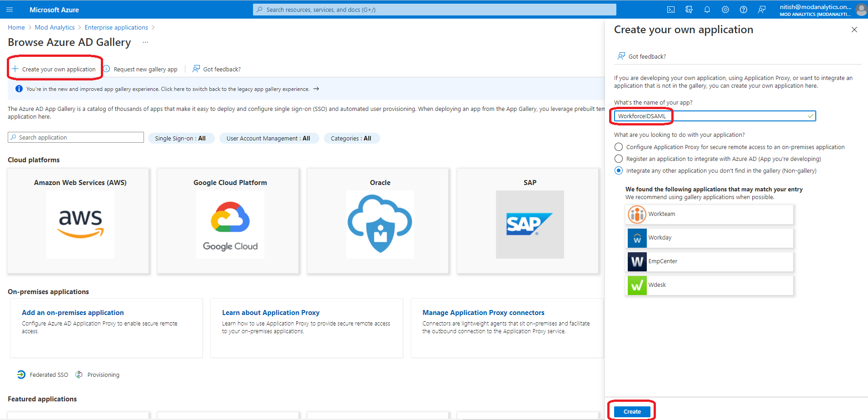Open the User Account Management filter
Screen dimensions: 868x420
pos(268,138)
